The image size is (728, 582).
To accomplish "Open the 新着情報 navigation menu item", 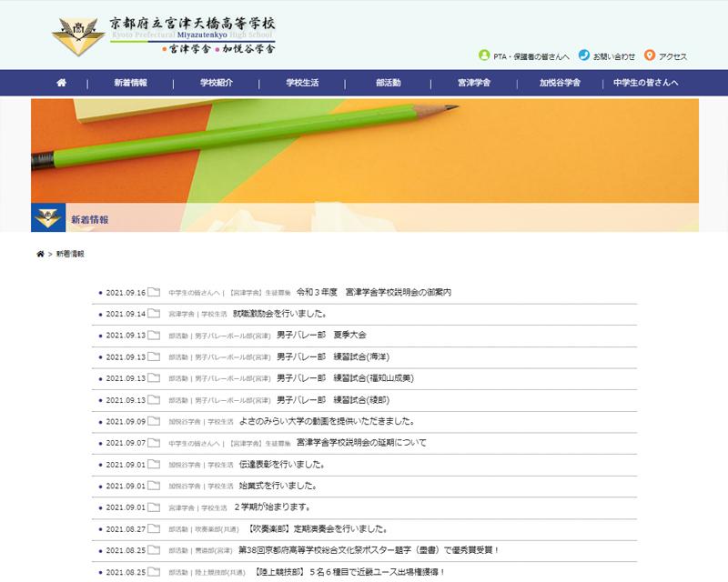I will 130,83.
